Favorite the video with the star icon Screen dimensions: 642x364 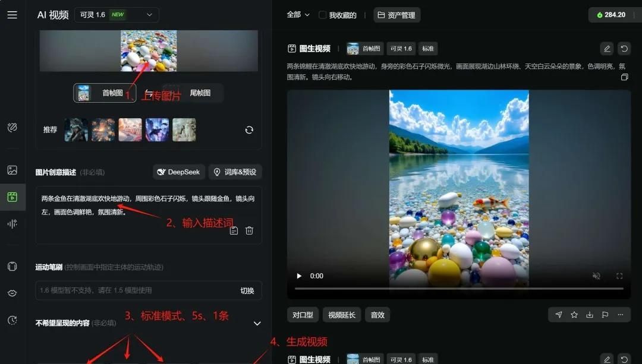[574, 315]
